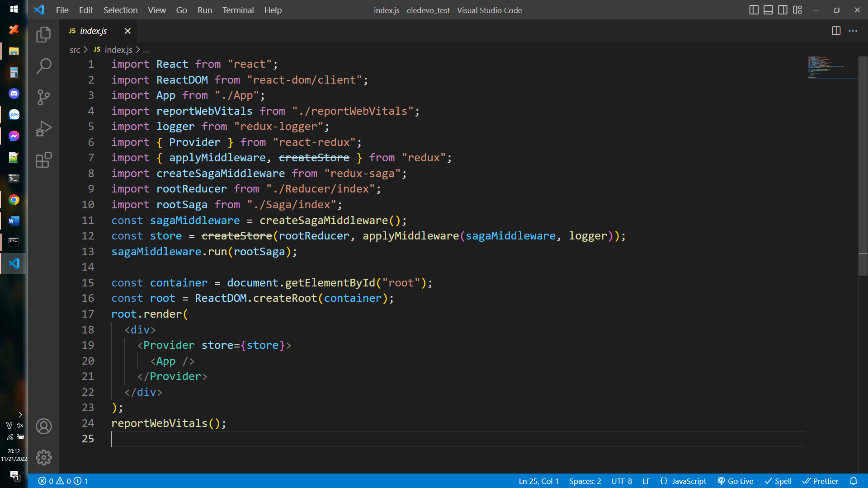
Task: Open the Source Control view
Action: tap(43, 97)
